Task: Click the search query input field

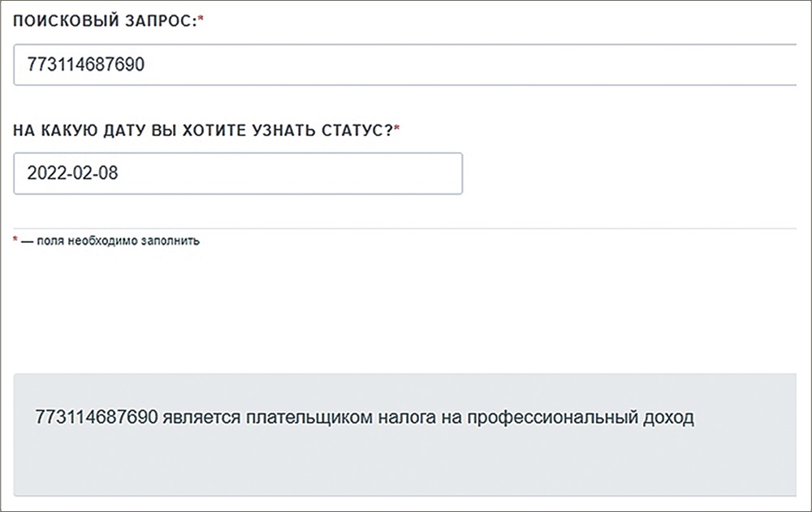Action: (406, 64)
